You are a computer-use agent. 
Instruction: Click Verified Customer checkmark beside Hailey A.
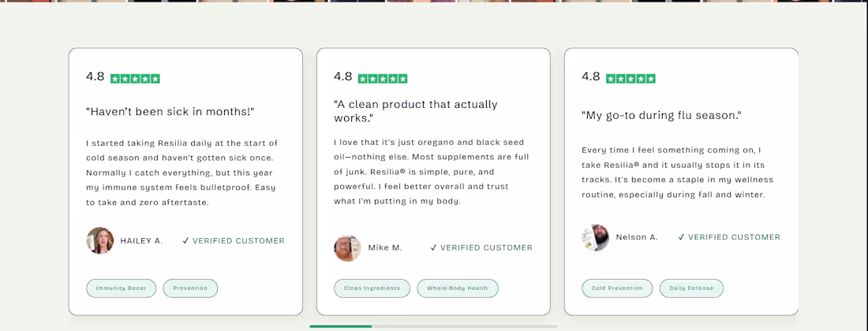(x=186, y=241)
